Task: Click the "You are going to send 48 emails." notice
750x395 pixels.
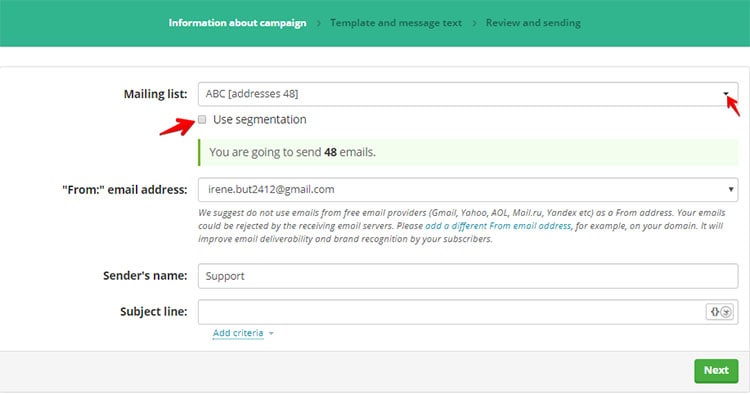Action: coord(468,152)
